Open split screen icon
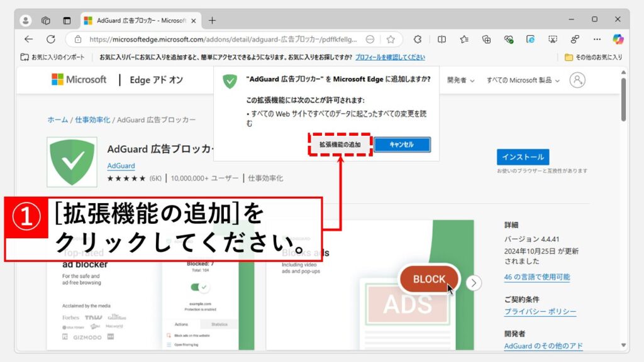 pos(441,39)
